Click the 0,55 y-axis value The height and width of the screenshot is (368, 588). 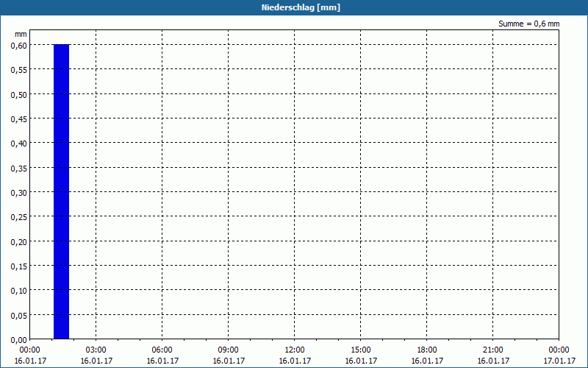click(19, 70)
